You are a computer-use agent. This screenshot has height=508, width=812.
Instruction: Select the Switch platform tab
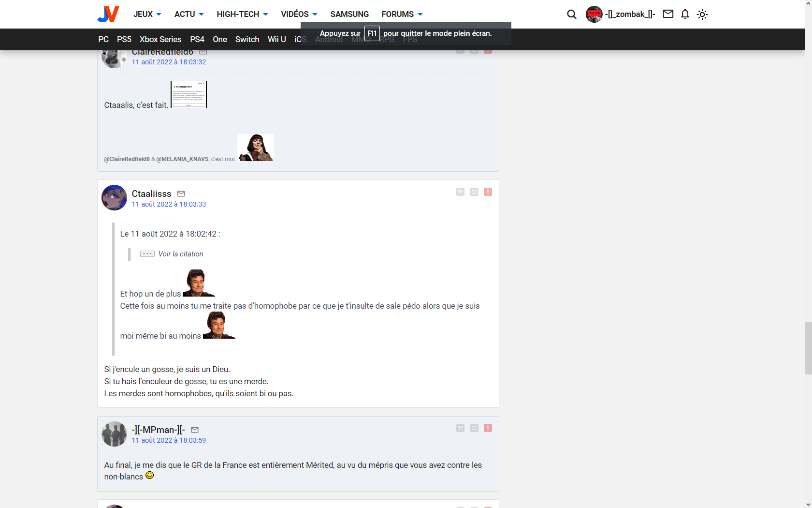point(247,39)
